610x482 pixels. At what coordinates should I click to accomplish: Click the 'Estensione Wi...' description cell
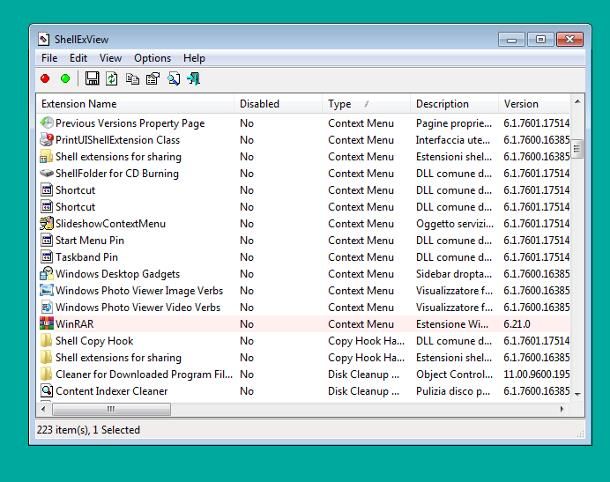point(452,324)
